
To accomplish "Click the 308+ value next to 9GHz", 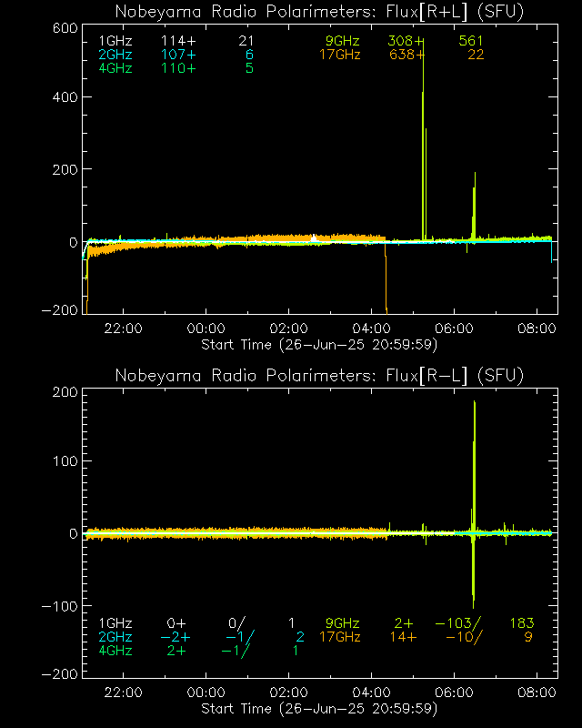I will pyautogui.click(x=406, y=41).
